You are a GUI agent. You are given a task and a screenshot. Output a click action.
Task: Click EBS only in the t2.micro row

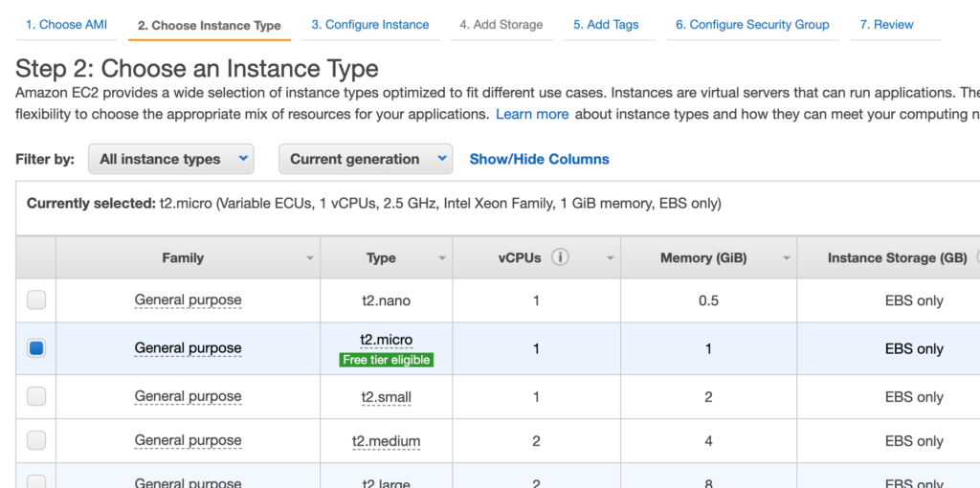click(914, 348)
